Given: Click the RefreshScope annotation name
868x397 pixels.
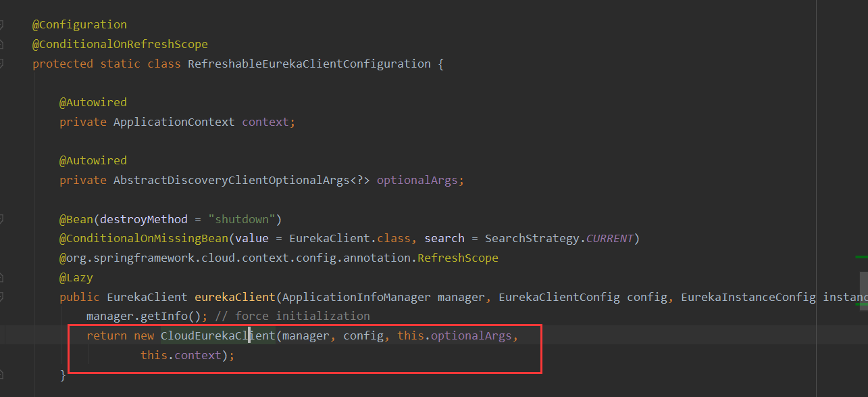Looking at the screenshot, I should coord(458,258).
